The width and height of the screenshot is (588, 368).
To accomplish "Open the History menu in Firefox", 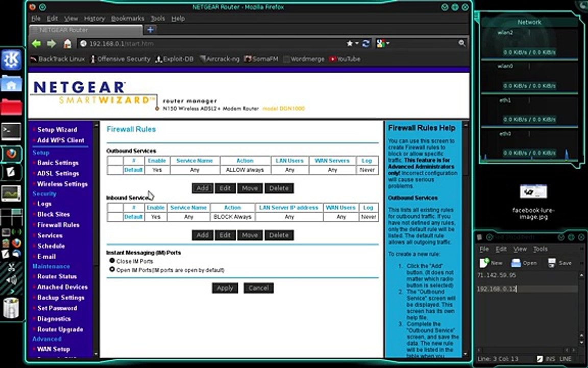I will coord(94,18).
